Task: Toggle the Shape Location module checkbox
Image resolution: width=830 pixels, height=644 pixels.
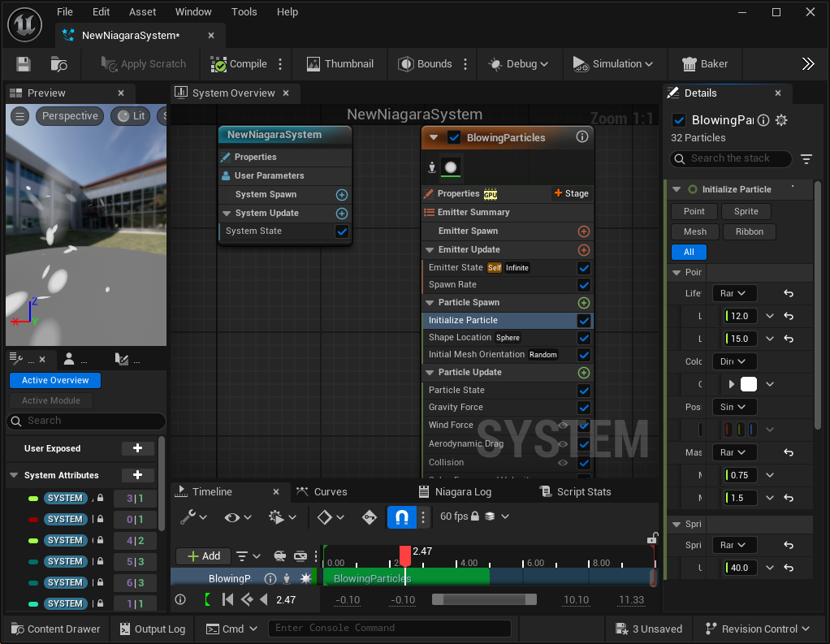Action: [x=584, y=338]
